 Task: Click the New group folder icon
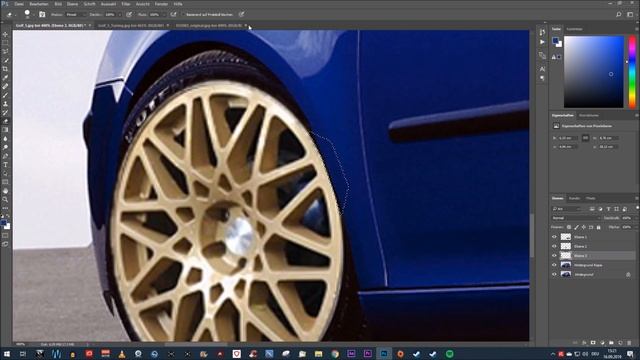[611, 343]
